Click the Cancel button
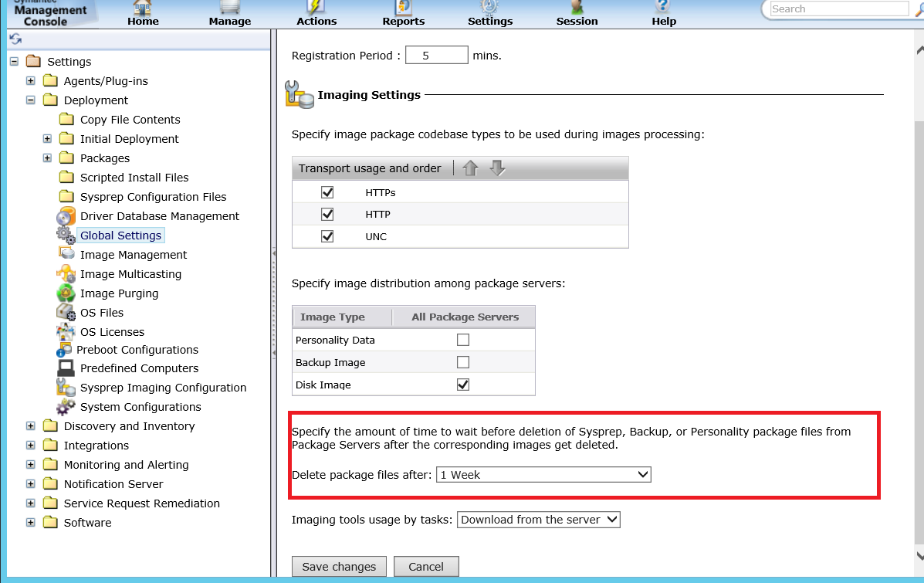924x583 pixels. 426,567
